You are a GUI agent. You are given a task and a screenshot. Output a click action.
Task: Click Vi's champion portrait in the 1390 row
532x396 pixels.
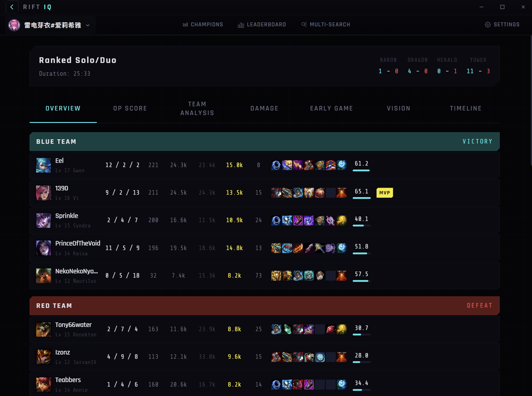coord(43,193)
